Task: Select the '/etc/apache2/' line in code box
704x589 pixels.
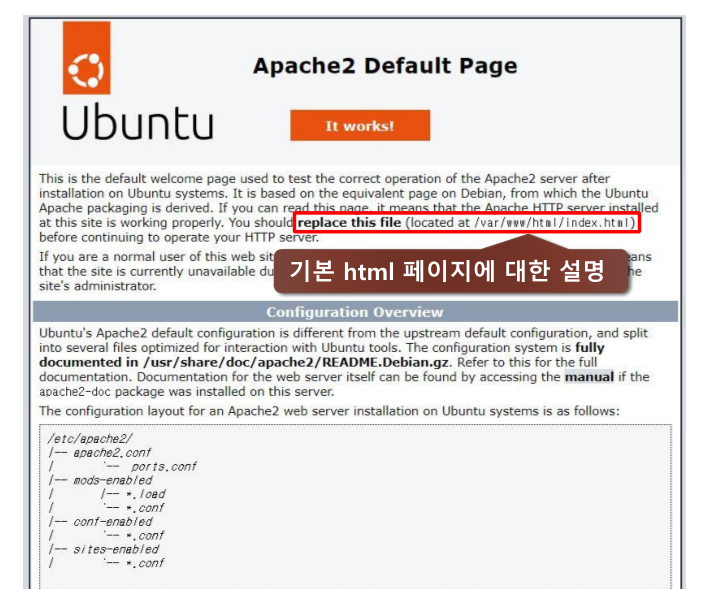Action: point(90,439)
